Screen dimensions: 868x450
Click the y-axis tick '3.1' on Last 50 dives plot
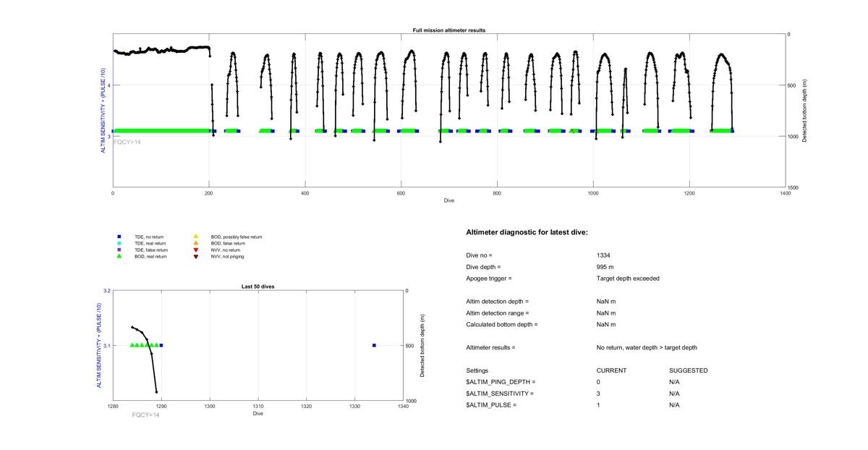point(106,346)
